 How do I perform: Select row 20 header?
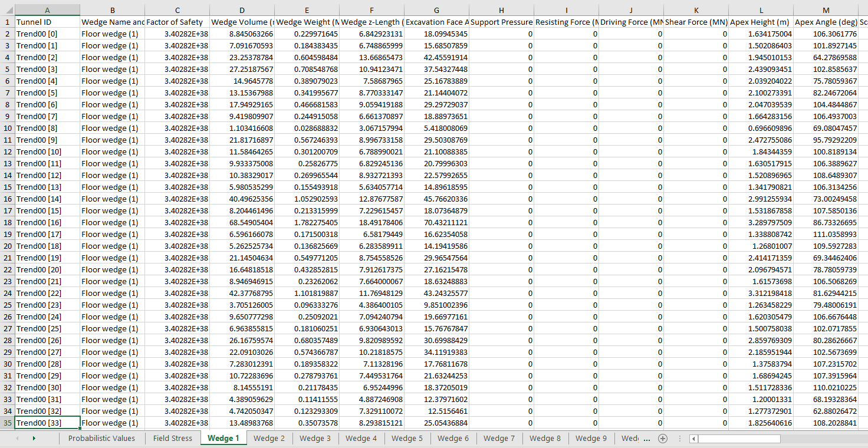tap(7, 246)
